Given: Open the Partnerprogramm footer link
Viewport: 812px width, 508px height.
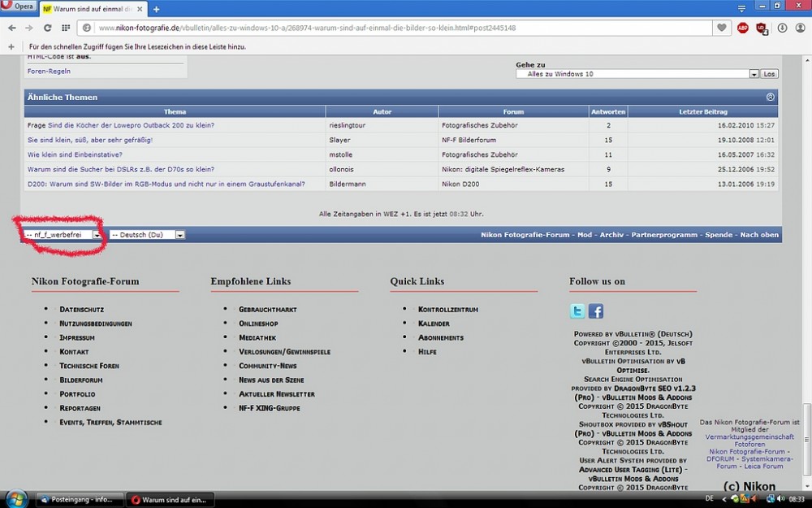Looking at the screenshot, I should pos(664,235).
